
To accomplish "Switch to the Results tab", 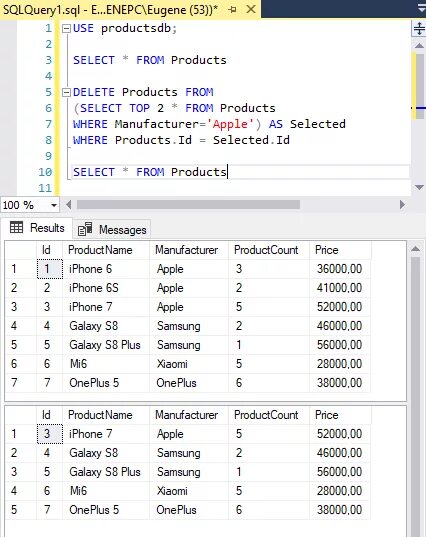I will coord(37,228).
